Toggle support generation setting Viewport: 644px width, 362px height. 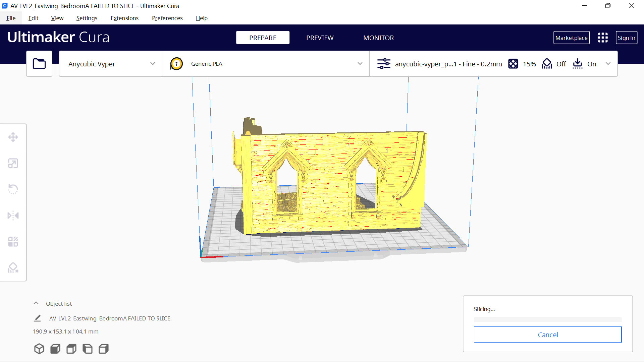(547, 63)
